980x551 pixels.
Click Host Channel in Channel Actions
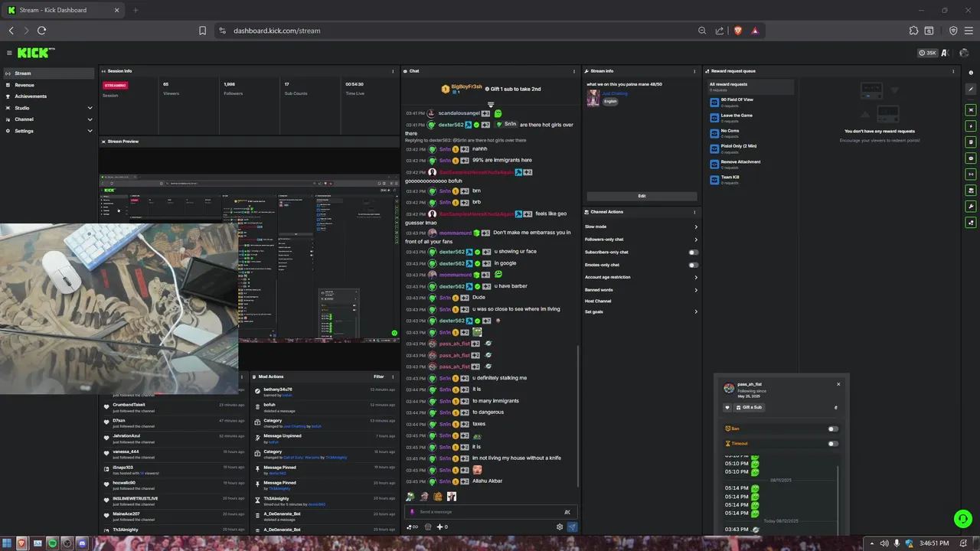pyautogui.click(x=598, y=301)
